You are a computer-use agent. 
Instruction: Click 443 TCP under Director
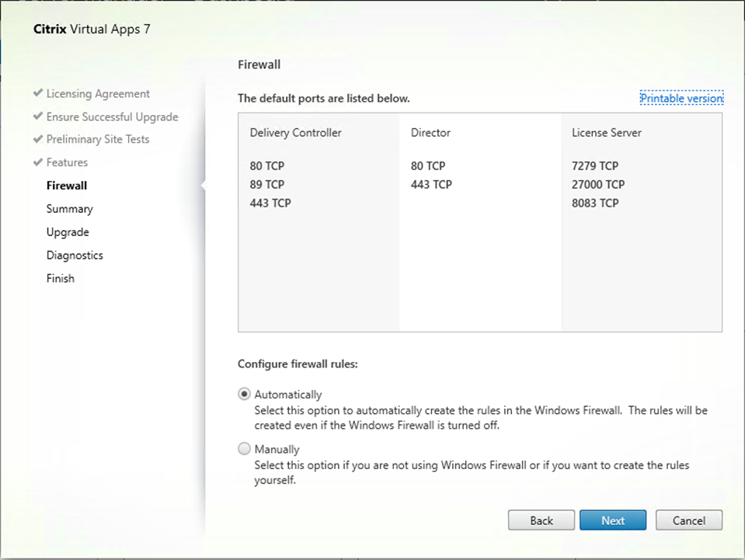[x=431, y=184]
